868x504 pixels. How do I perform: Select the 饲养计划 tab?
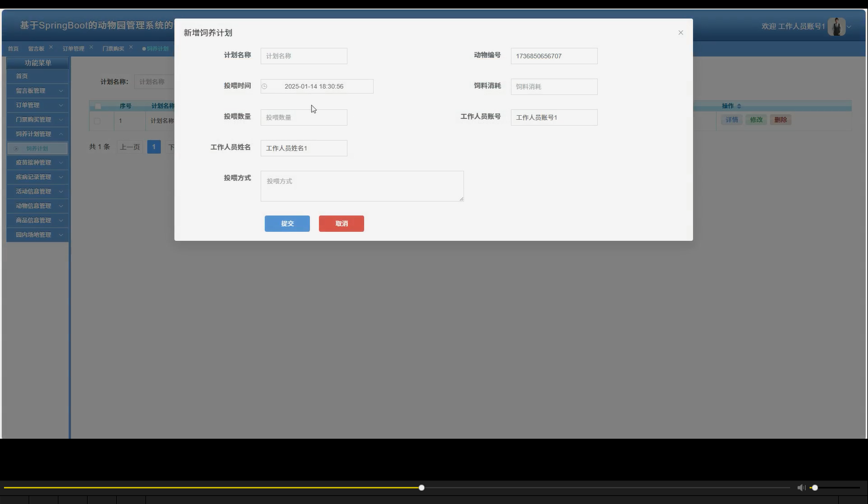pyautogui.click(x=156, y=49)
